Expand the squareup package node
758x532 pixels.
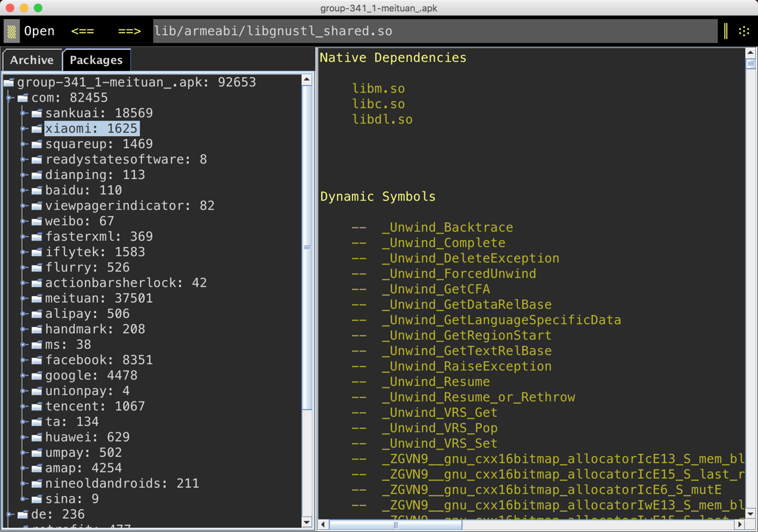24,144
